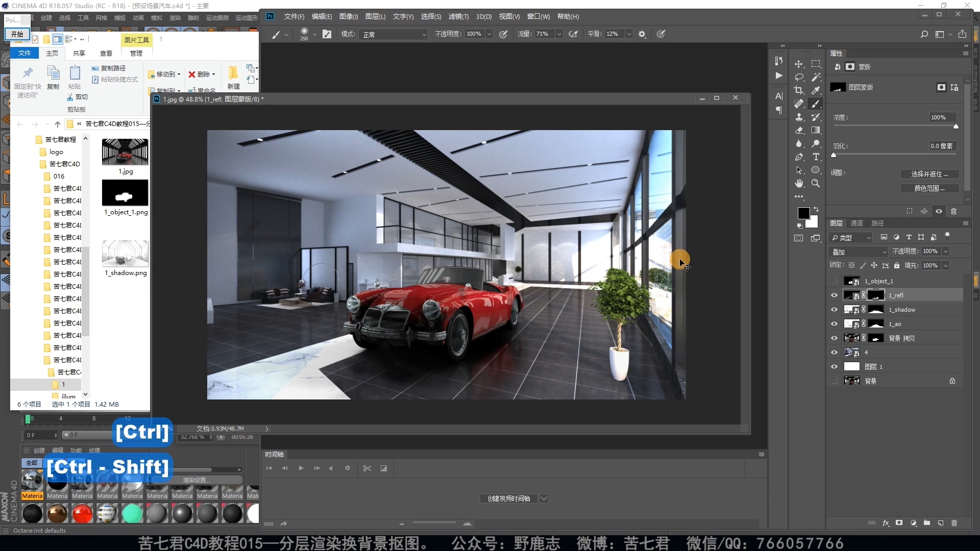Select the Gradient tool
The image size is (980, 551).
(816, 130)
